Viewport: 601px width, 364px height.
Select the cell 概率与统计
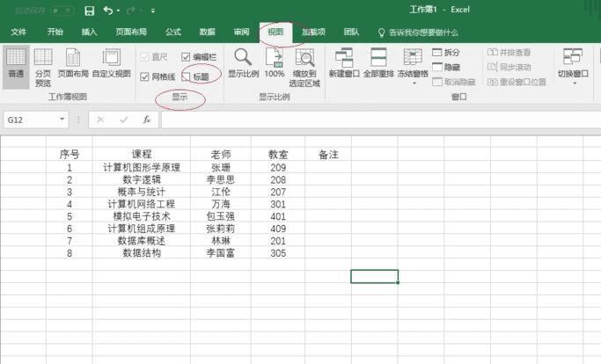142,192
